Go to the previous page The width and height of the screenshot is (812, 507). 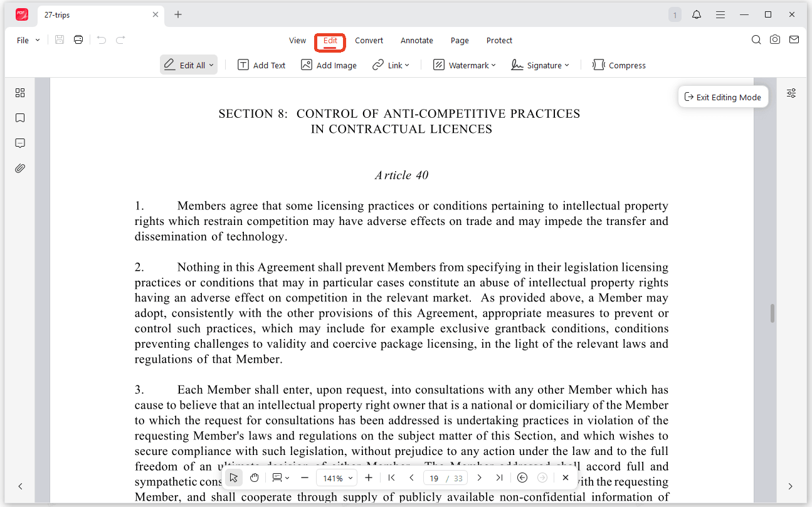(411, 478)
